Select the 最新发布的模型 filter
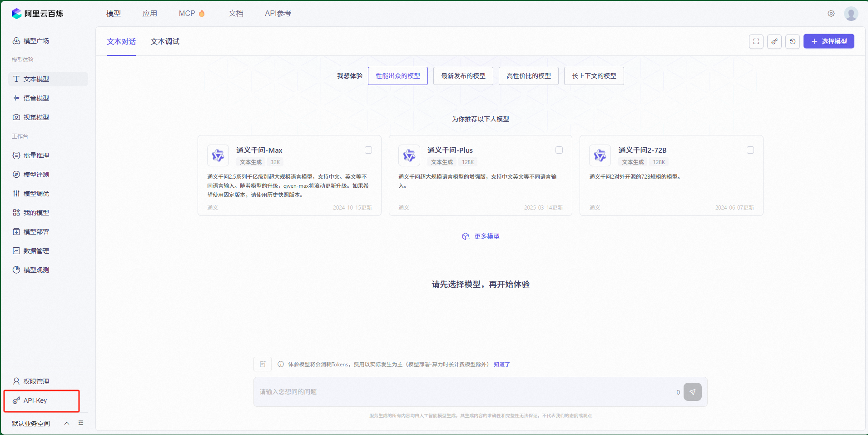The height and width of the screenshot is (435, 868). pyautogui.click(x=463, y=76)
